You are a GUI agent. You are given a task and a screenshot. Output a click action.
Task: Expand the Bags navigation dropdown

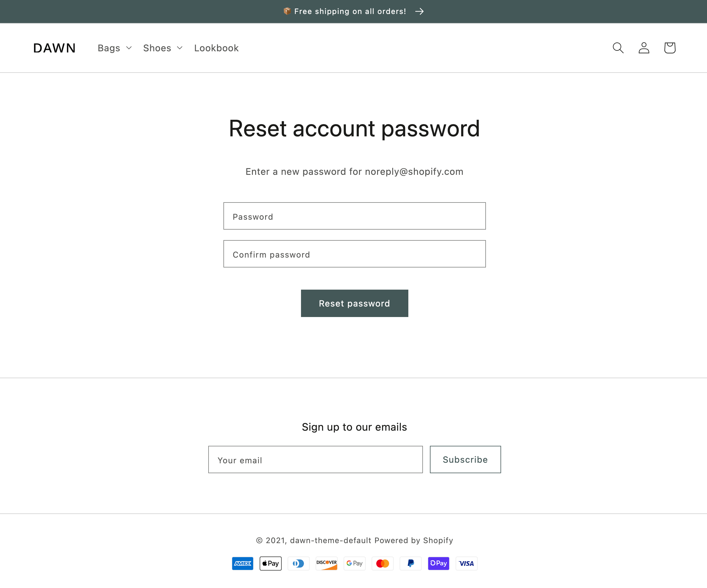click(x=115, y=48)
